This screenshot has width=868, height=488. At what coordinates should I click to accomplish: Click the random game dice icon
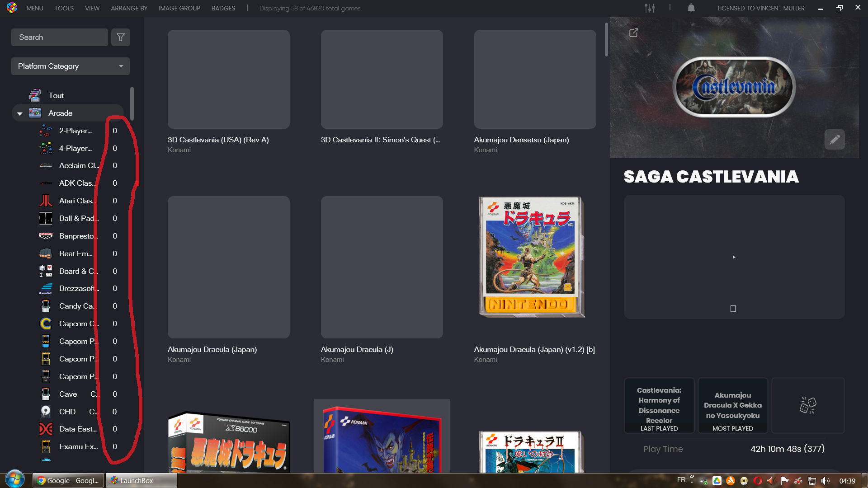808,405
